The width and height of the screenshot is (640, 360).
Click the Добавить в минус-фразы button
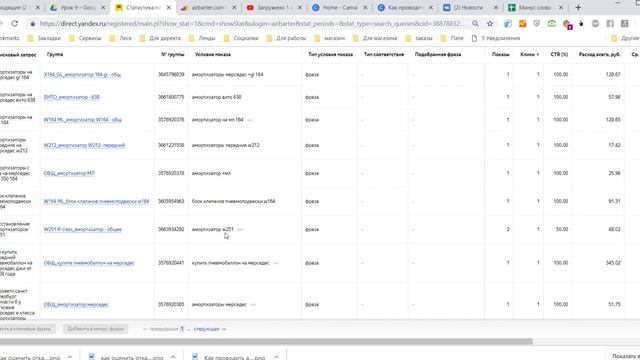tap(96, 329)
